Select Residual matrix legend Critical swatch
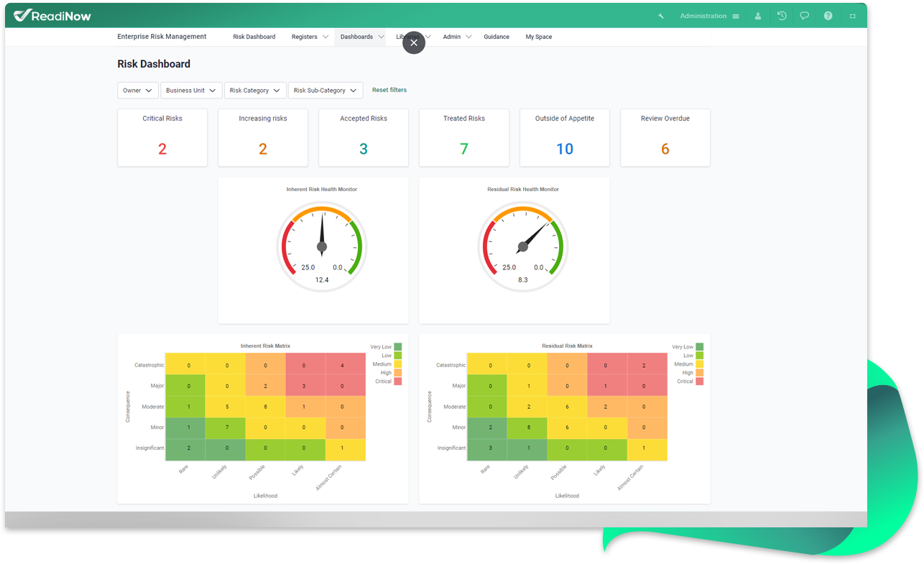 click(700, 382)
